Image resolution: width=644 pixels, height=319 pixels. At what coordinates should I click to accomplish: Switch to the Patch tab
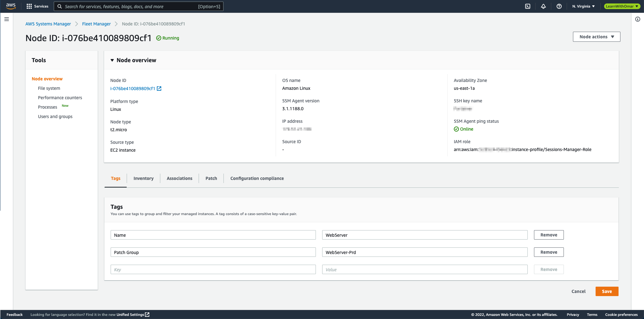click(211, 178)
